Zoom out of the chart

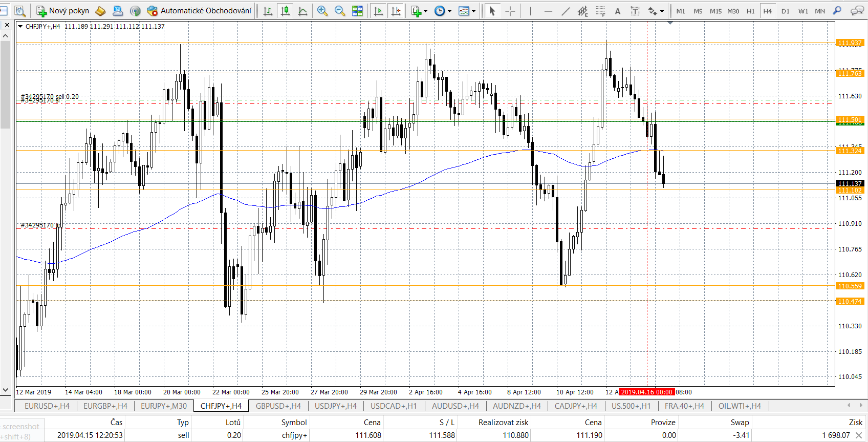point(339,11)
